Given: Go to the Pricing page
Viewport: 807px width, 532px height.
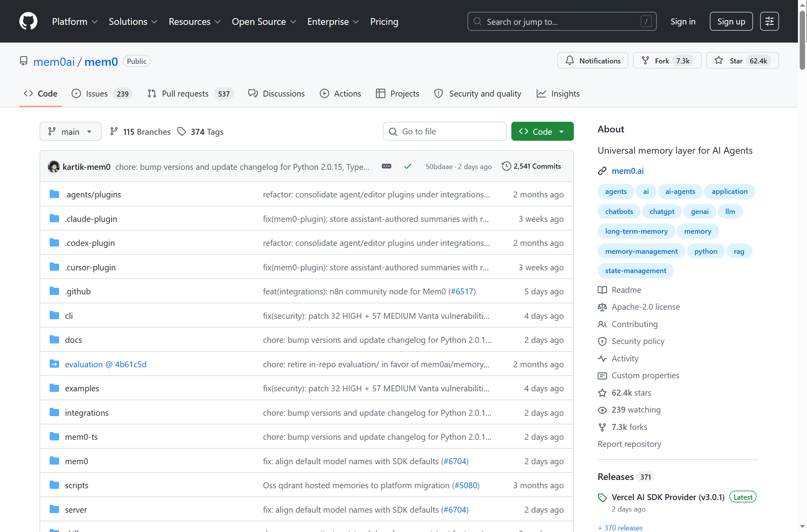Looking at the screenshot, I should point(384,22).
